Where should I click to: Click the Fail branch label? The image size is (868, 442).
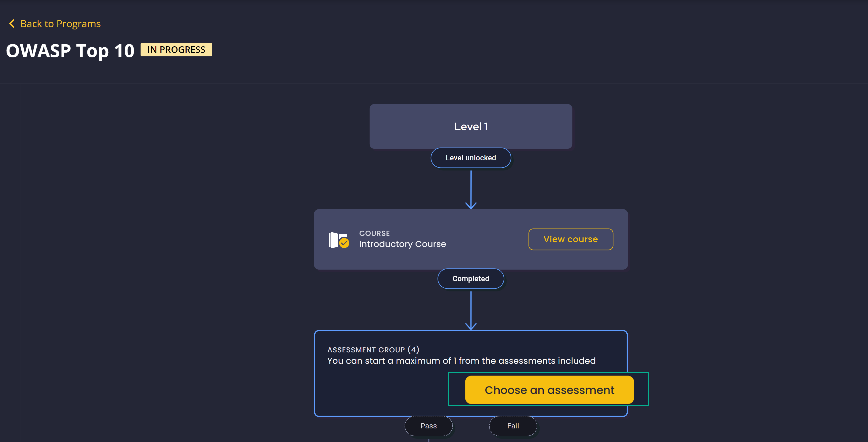point(513,426)
